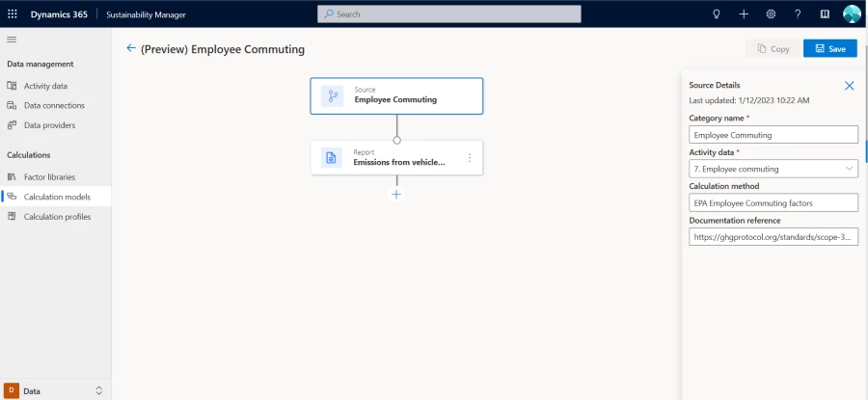Collapse the navigation hamburger menu
The width and height of the screenshot is (868, 400).
(x=12, y=40)
